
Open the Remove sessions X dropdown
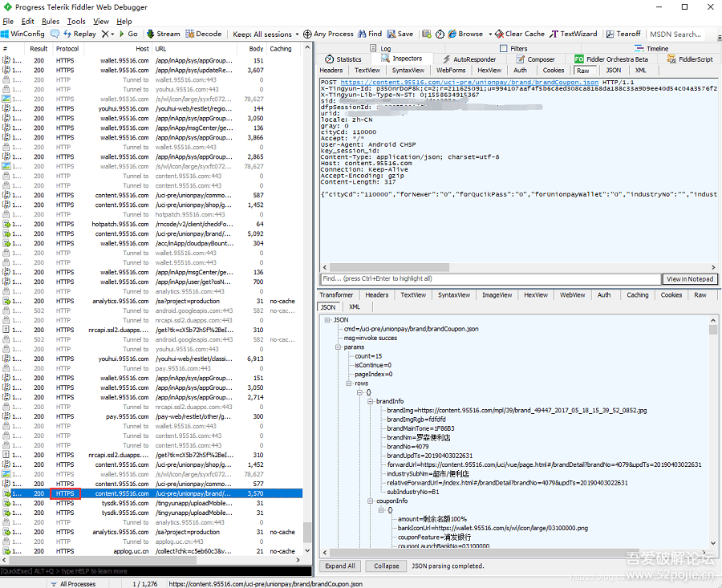[x=107, y=34]
